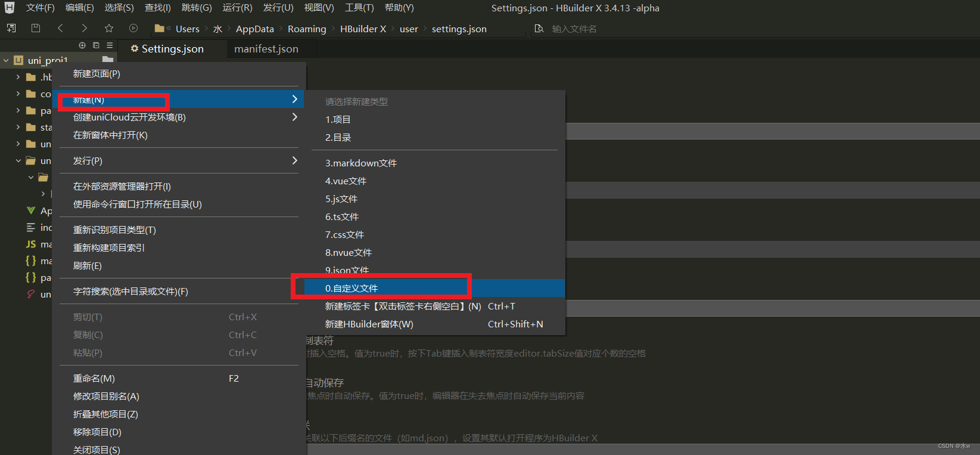Open the 选择(S) menu
Screen dimensions: 980x455
point(119,8)
